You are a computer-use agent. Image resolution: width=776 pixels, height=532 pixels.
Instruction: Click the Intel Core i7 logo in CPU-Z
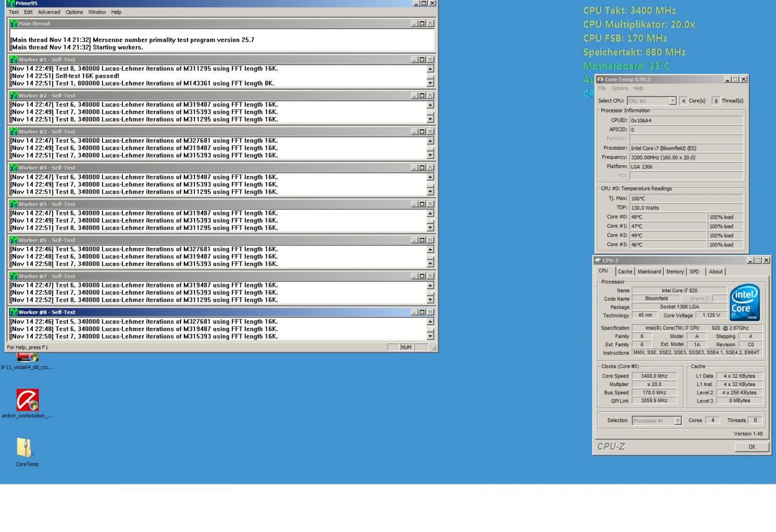click(x=744, y=303)
